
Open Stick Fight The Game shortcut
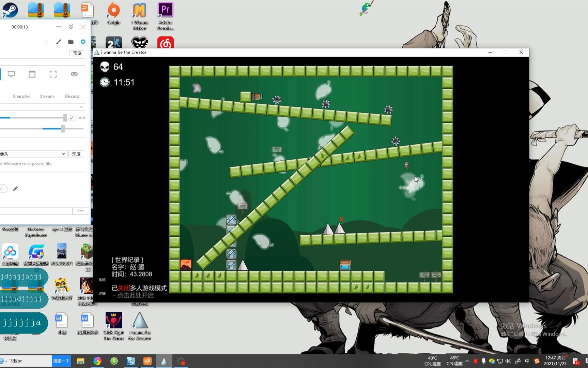point(114,326)
